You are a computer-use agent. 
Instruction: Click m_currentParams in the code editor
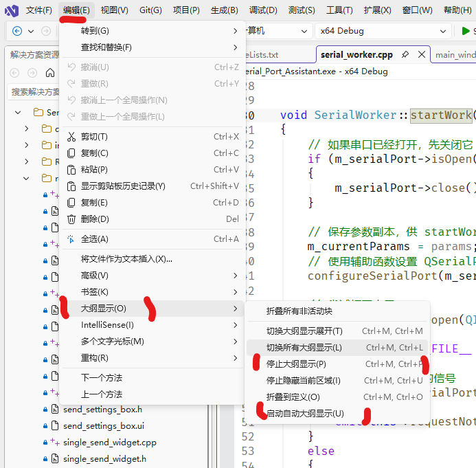pos(359,246)
